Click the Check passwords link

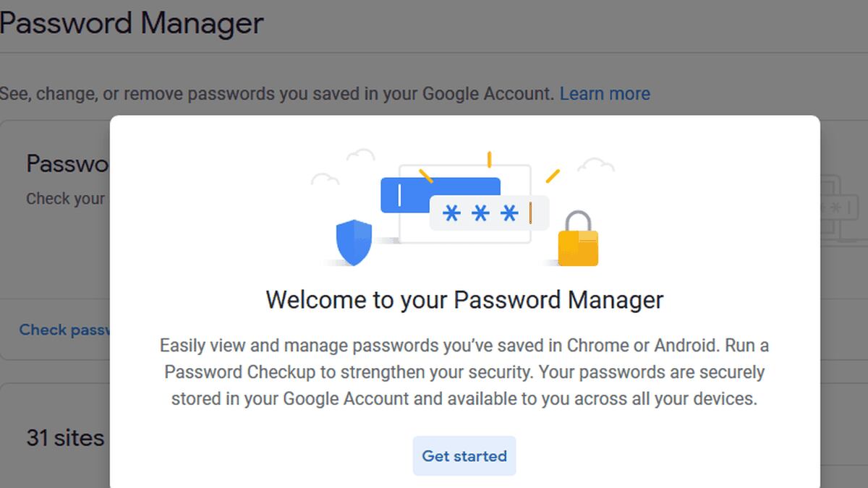coord(61,330)
